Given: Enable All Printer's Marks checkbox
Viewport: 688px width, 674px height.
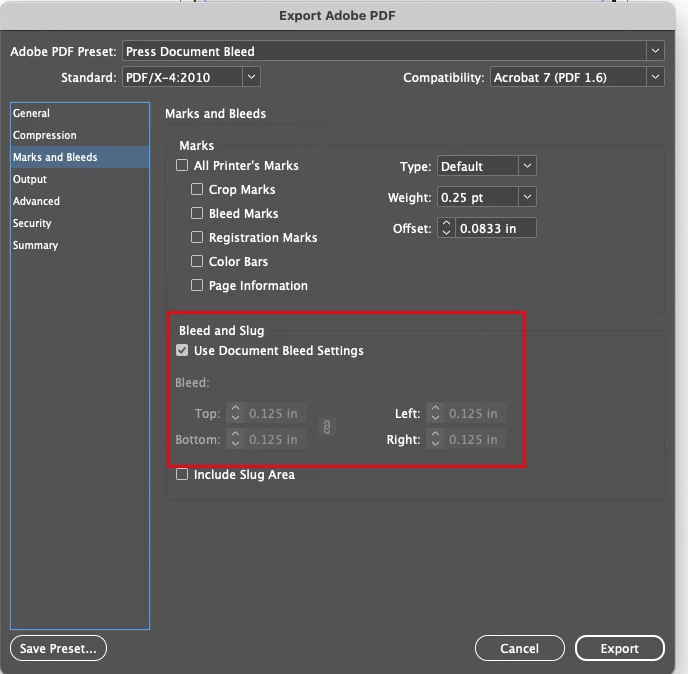Looking at the screenshot, I should tap(182, 165).
